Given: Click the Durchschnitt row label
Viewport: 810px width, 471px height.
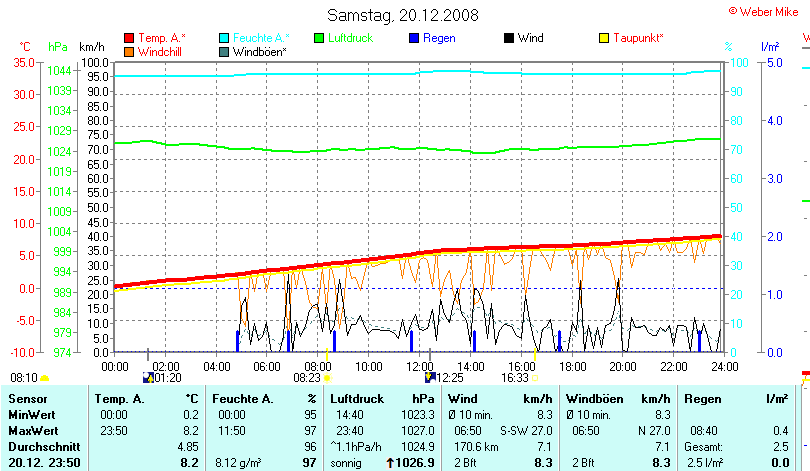Looking at the screenshot, I should click(x=44, y=447).
